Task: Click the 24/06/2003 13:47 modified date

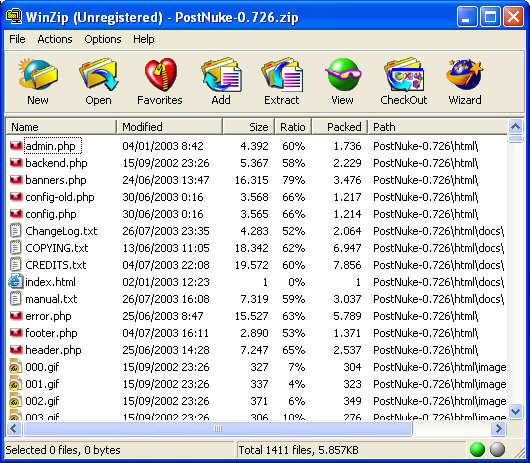Action: point(166,180)
